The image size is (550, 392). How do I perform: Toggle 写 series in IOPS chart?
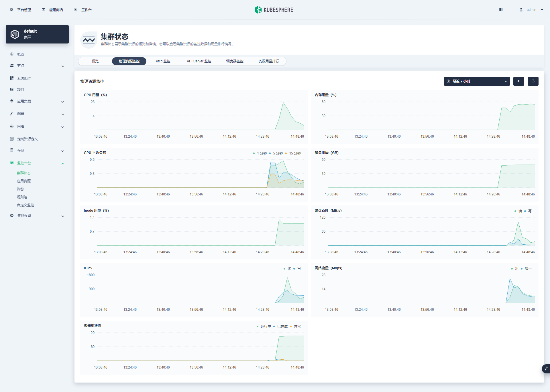[297, 269]
